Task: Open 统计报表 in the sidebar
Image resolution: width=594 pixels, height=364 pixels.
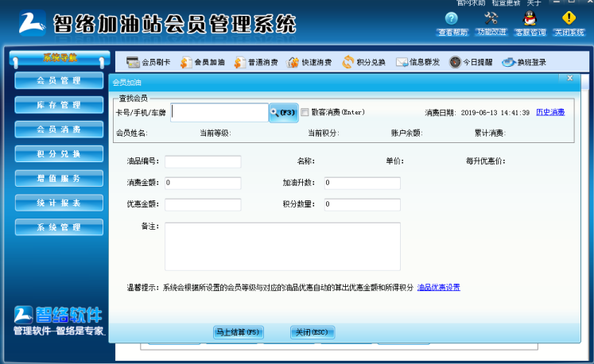Action: [59, 203]
